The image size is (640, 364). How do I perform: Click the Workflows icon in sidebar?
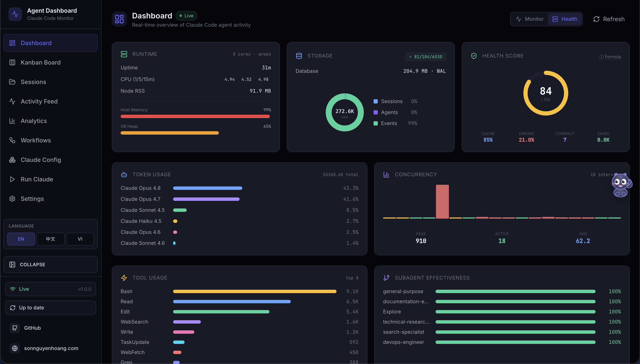[12, 141]
